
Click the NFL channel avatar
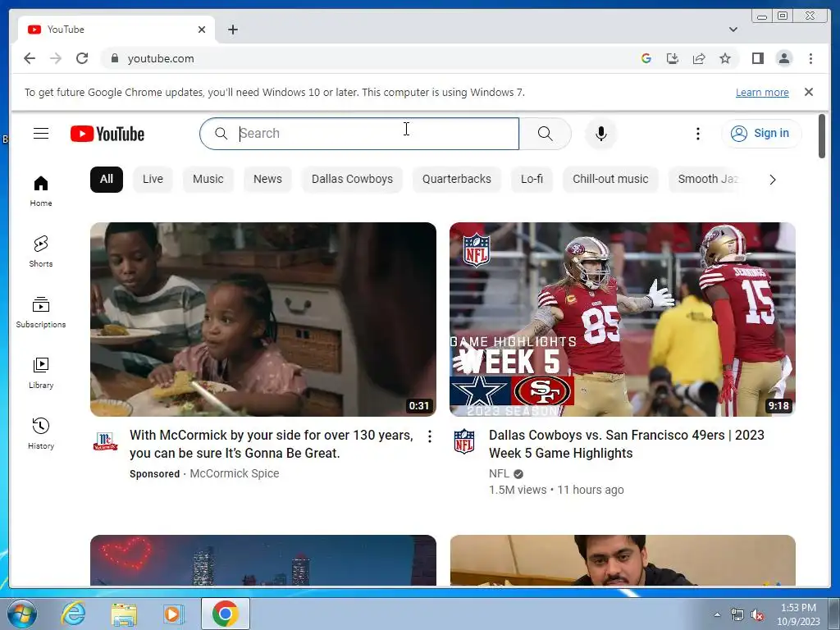click(464, 441)
